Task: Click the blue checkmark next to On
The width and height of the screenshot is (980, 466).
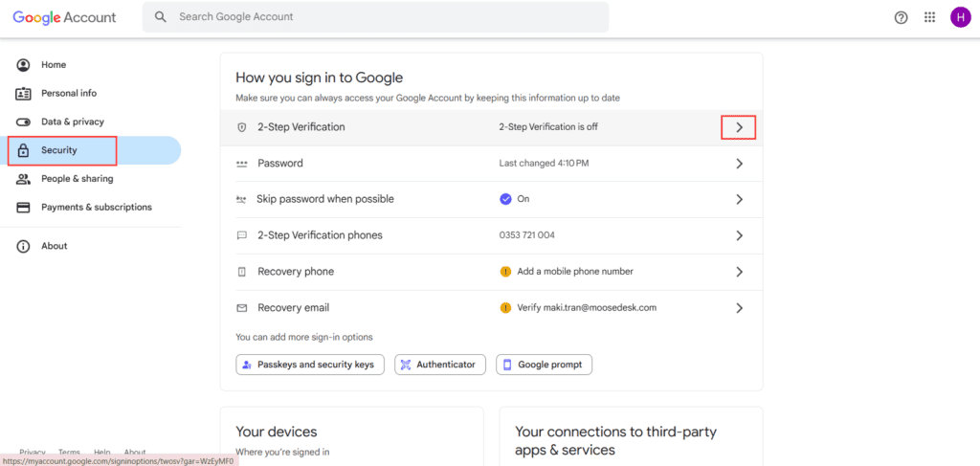Action: [505, 199]
